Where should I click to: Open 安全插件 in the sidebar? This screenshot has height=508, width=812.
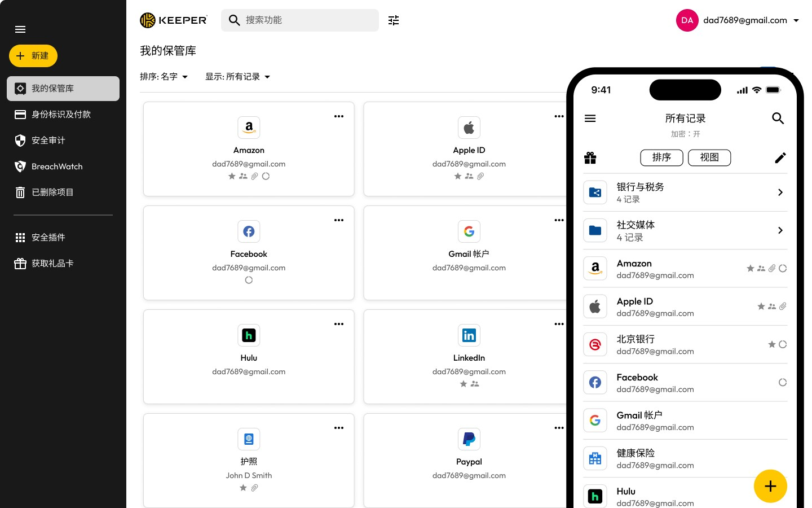pyautogui.click(x=63, y=238)
